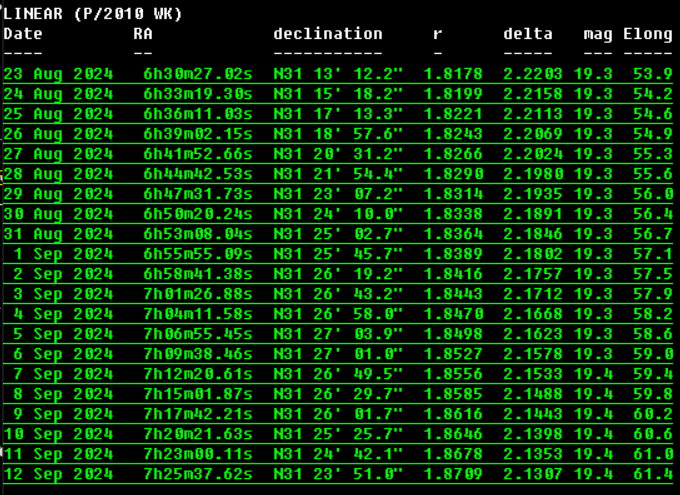Select the 1 Sep 2024 date entry
This screenshot has height=495, width=680.
[x=62, y=253]
